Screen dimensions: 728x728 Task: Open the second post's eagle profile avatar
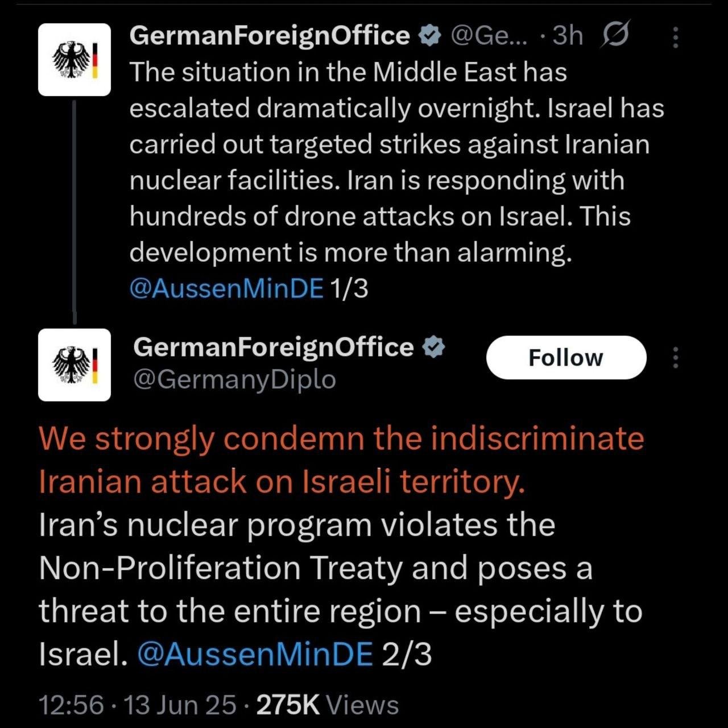click(x=75, y=365)
